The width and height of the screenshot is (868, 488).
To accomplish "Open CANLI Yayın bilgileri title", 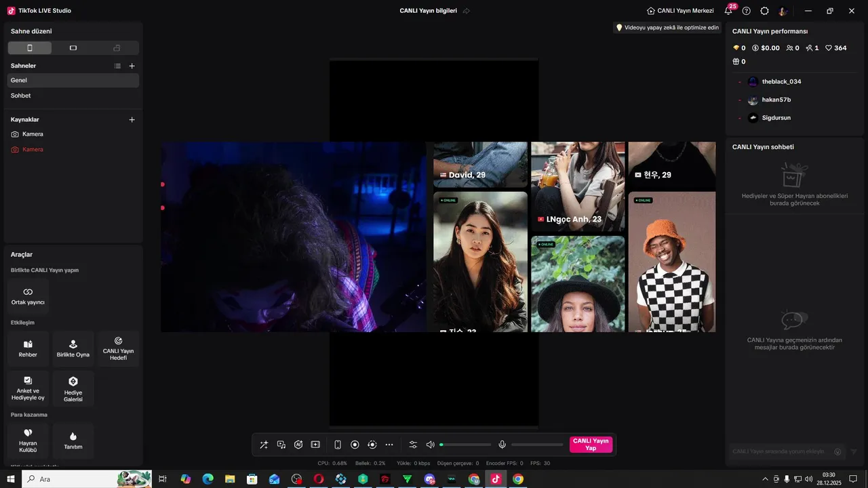I will pyautogui.click(x=428, y=11).
